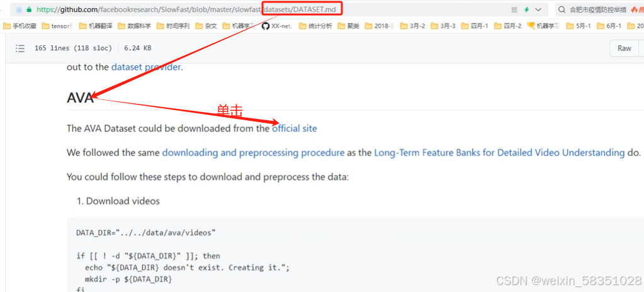Screen dimensions: 644x292
Task: Open the 手机收藏 bookmark folder
Action: click(x=20, y=26)
